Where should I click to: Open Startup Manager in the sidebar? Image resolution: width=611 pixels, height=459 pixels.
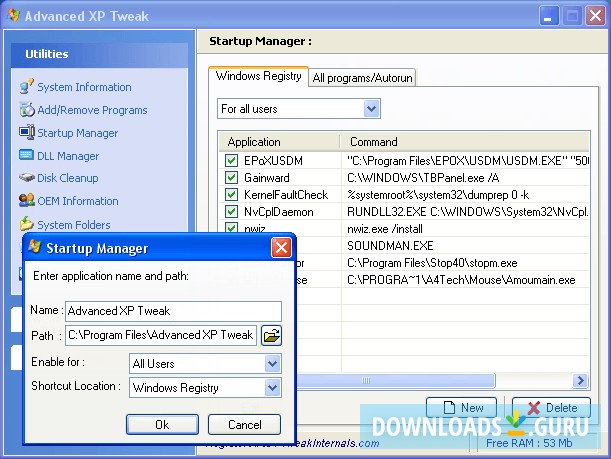(77, 133)
